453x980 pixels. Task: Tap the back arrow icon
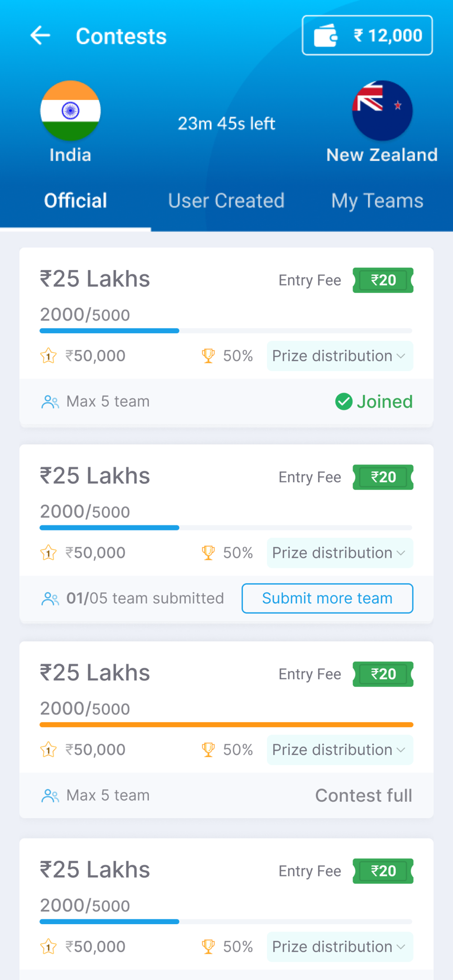pos(40,36)
